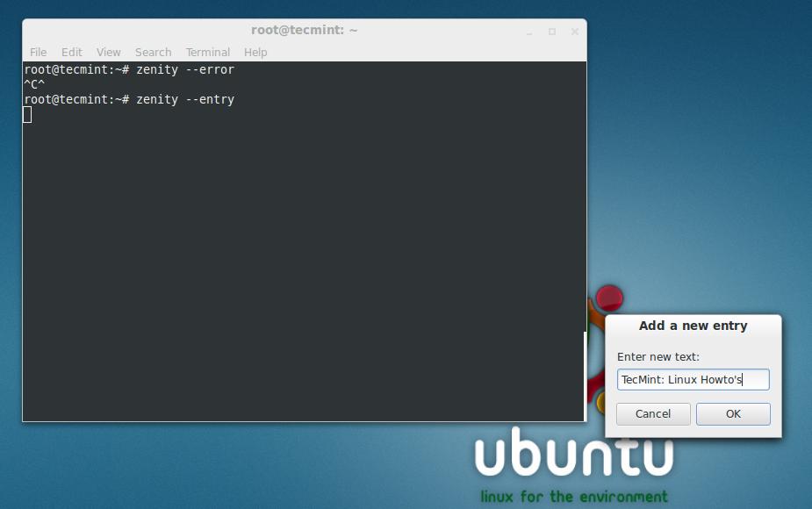
Task: Click the terminal title bar 'root@tecmint: ~'
Action: pyautogui.click(x=304, y=30)
